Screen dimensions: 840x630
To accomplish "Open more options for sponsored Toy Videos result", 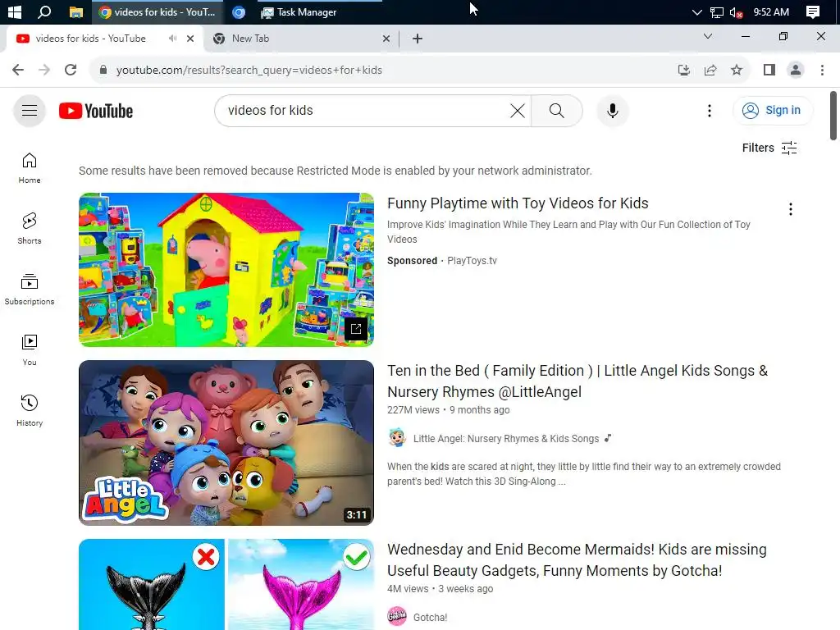I will (790, 209).
